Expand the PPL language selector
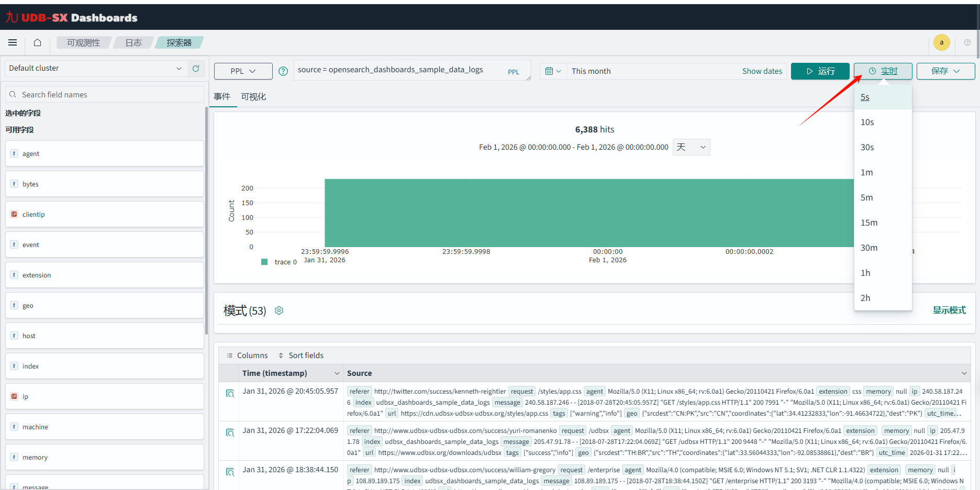This screenshot has width=980, height=490. (243, 71)
